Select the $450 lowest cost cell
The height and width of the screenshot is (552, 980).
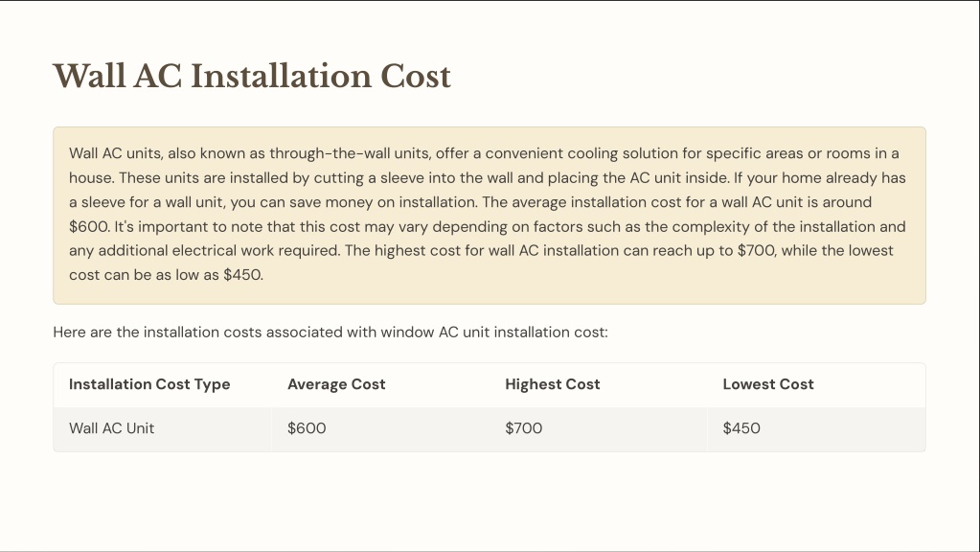point(741,428)
